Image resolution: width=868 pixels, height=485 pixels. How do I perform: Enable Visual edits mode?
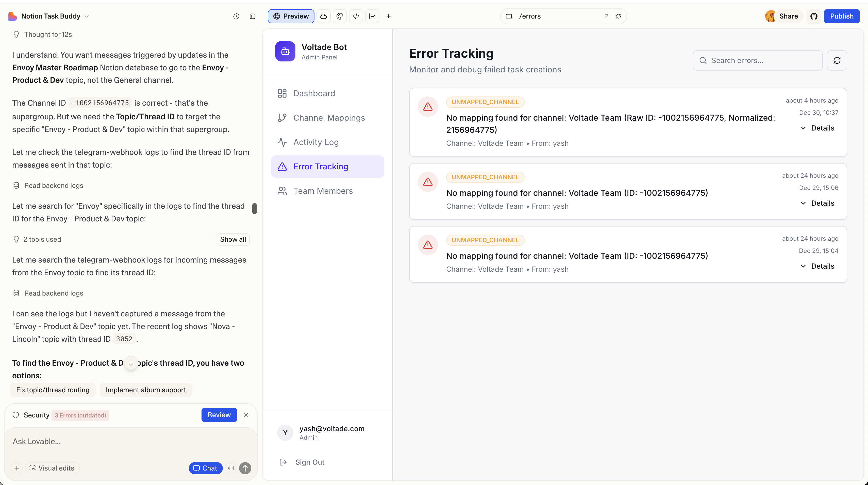pos(52,468)
